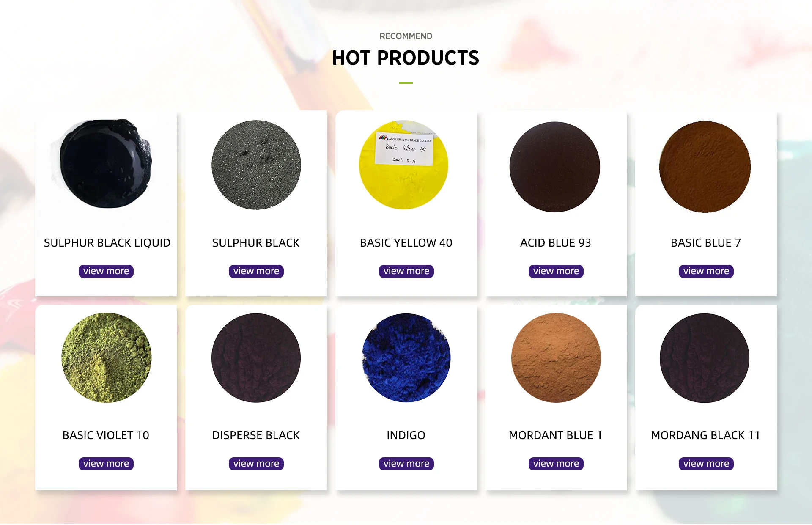812x525 pixels.
Task: Open the Disperse Black title link
Action: [x=256, y=435]
